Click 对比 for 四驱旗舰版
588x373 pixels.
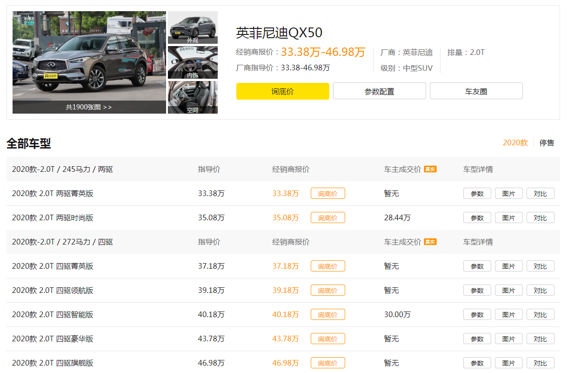point(541,363)
